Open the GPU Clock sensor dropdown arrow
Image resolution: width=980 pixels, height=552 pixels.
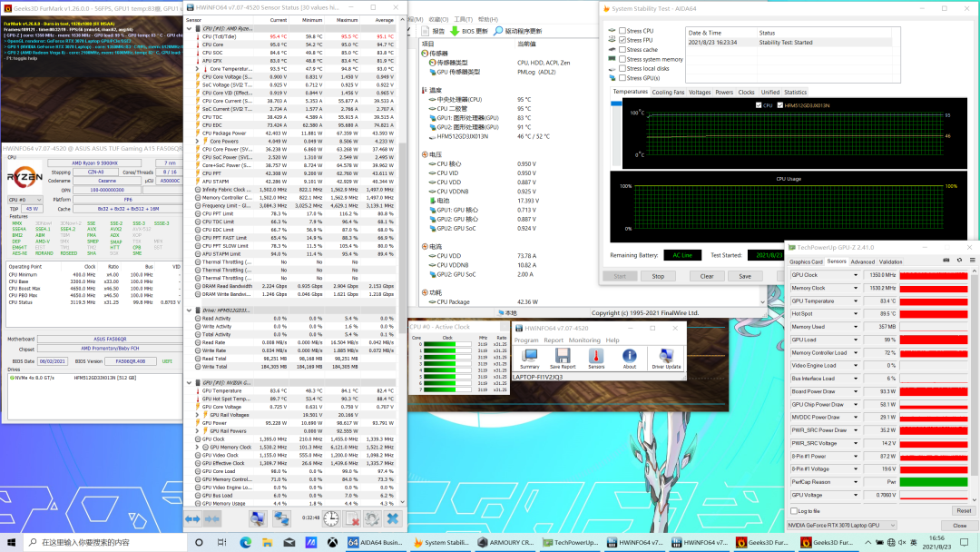click(x=855, y=275)
